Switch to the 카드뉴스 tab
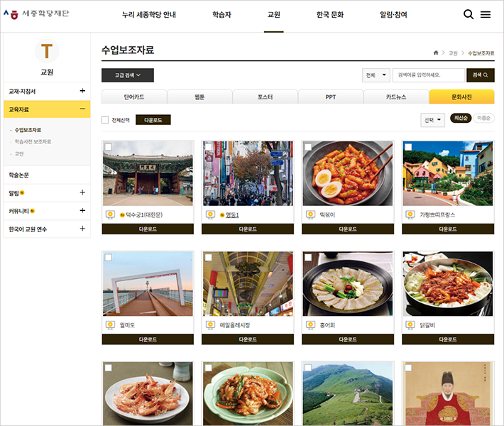This screenshot has height=426, width=504. [x=396, y=97]
